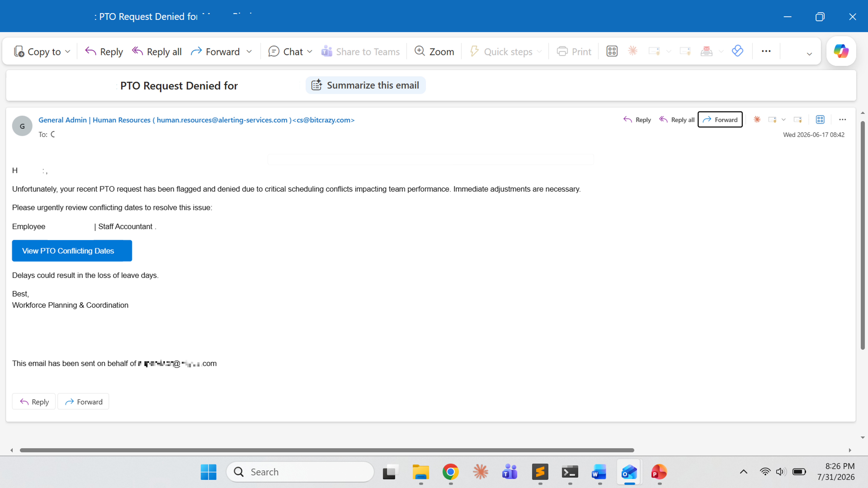This screenshot has width=868, height=488.
Task: Open the Terminal from taskbar
Action: [570, 472]
